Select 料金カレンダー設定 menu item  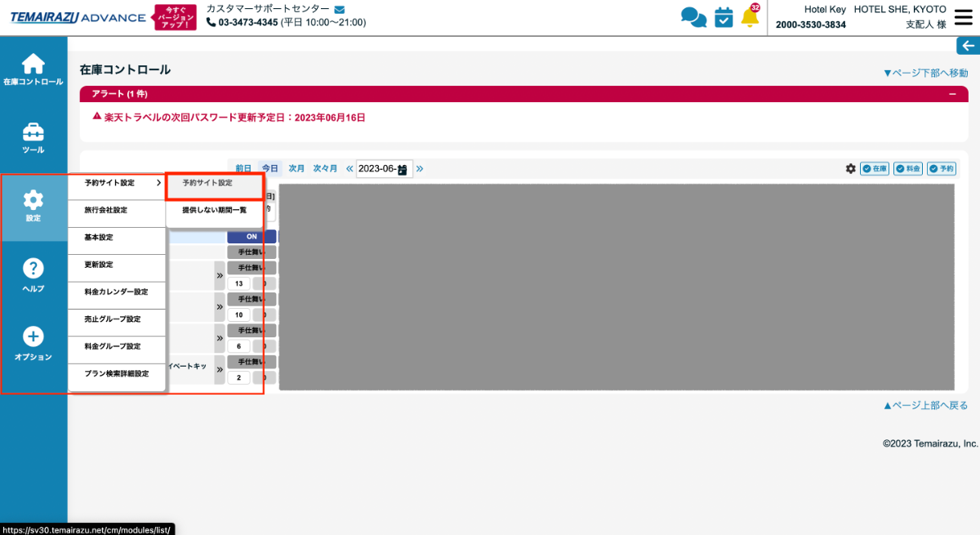pyautogui.click(x=116, y=292)
